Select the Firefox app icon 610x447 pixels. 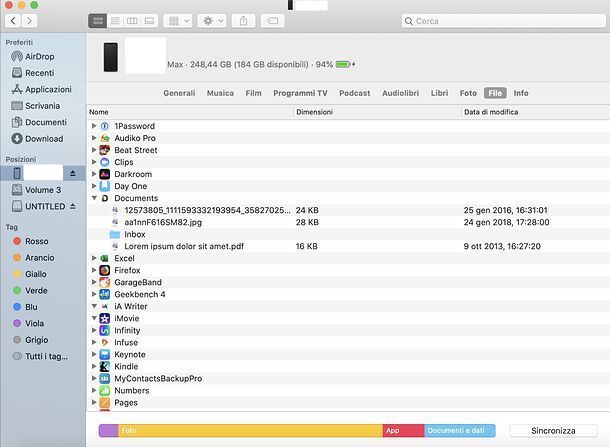(x=105, y=270)
